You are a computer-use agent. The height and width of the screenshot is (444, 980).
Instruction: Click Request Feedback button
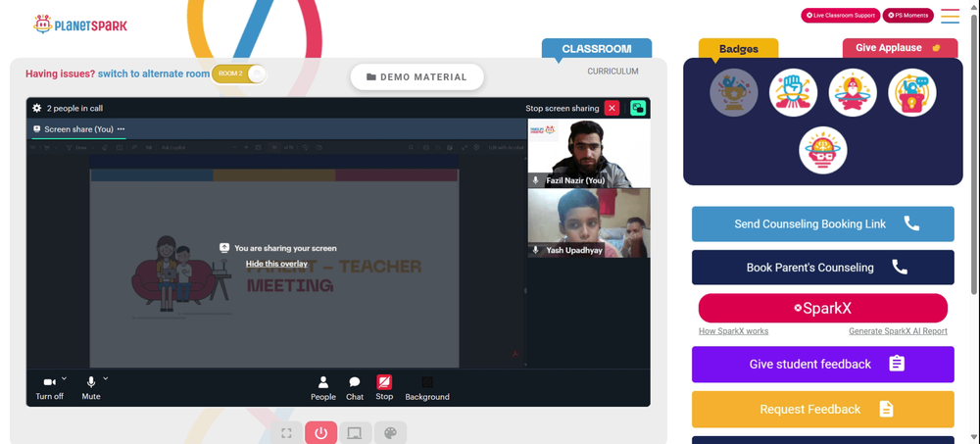822,409
